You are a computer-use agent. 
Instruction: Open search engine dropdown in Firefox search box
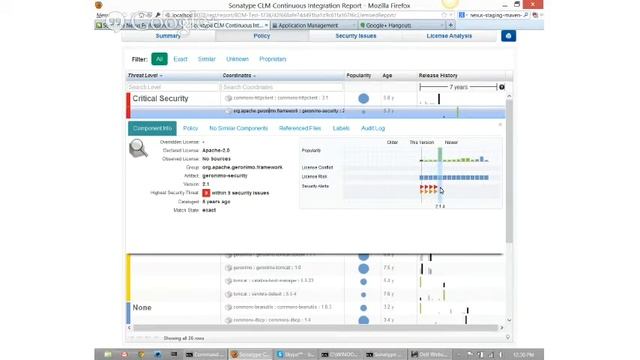pos(462,15)
